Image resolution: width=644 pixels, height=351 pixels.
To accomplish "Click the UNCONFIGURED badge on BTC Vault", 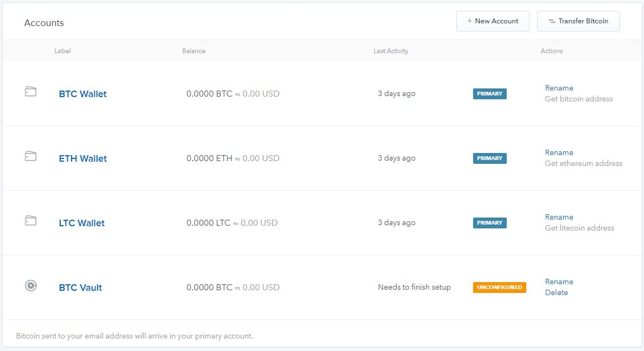I will pyautogui.click(x=500, y=288).
